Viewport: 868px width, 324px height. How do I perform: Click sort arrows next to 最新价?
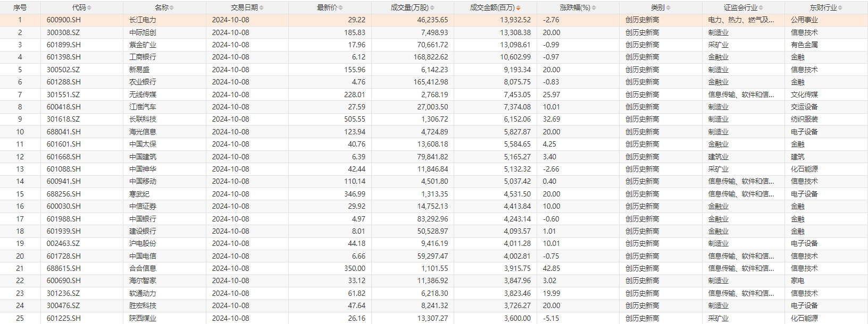pyautogui.click(x=341, y=8)
